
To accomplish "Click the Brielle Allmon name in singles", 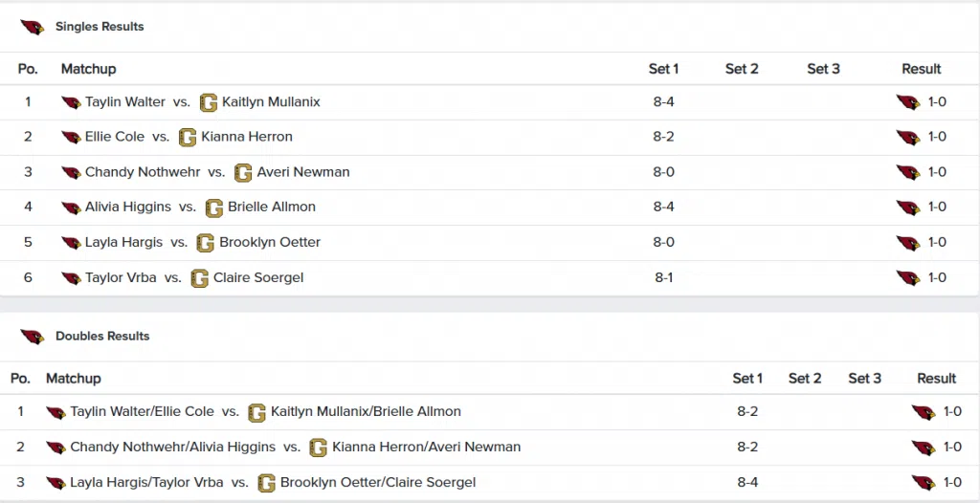I will click(x=272, y=208).
